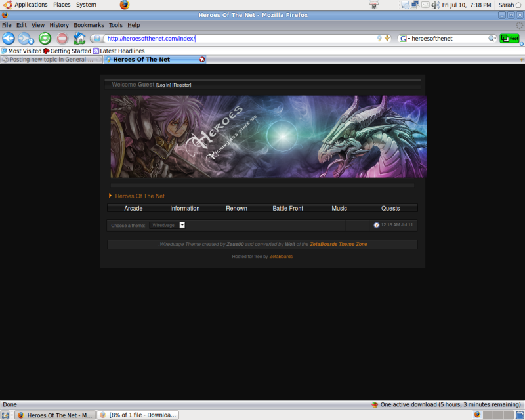Click the Forward navigation arrow
525x420 pixels.
coord(26,39)
